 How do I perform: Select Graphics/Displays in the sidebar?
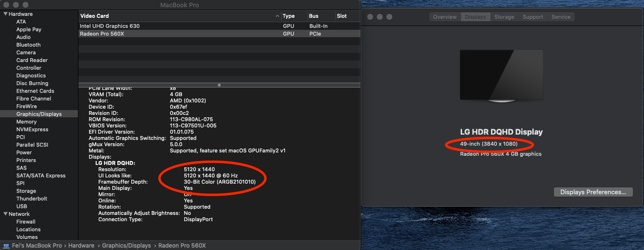(x=39, y=114)
